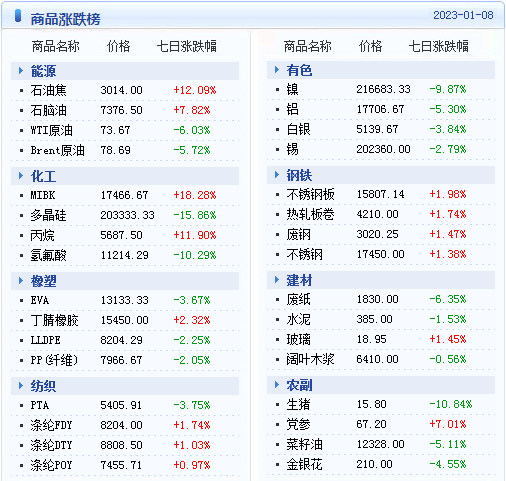Open the 能源 category link
Viewport: 506px width, 481px height.
[x=43, y=71]
